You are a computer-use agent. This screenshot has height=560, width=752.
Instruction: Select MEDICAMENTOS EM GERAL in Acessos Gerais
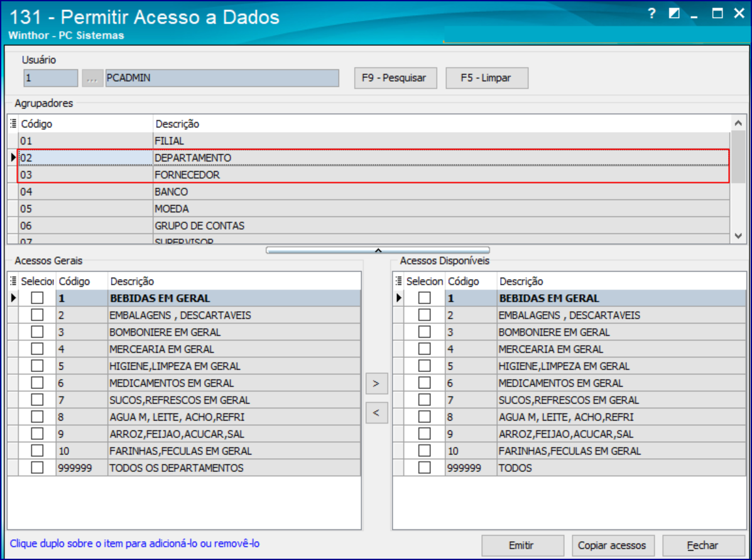coord(184,383)
